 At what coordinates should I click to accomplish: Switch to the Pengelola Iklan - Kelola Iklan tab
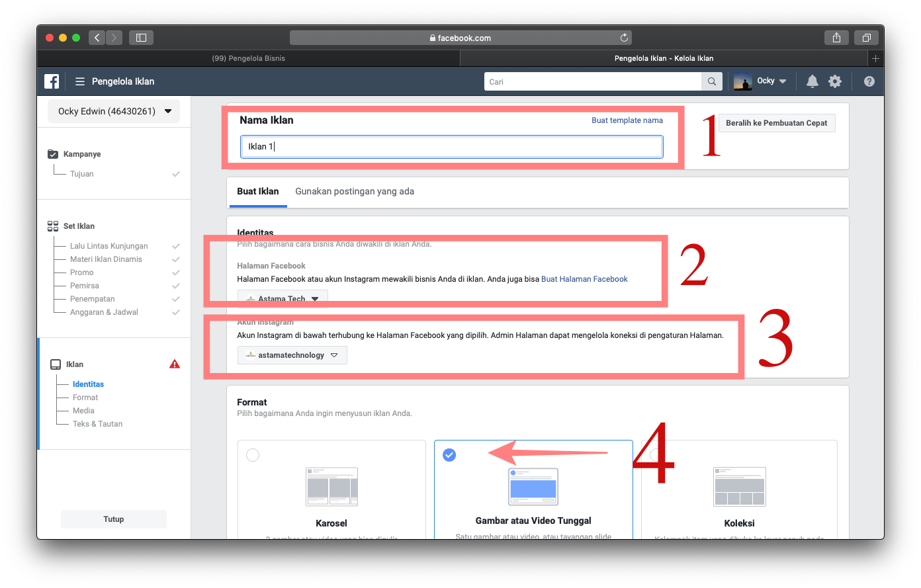(664, 58)
